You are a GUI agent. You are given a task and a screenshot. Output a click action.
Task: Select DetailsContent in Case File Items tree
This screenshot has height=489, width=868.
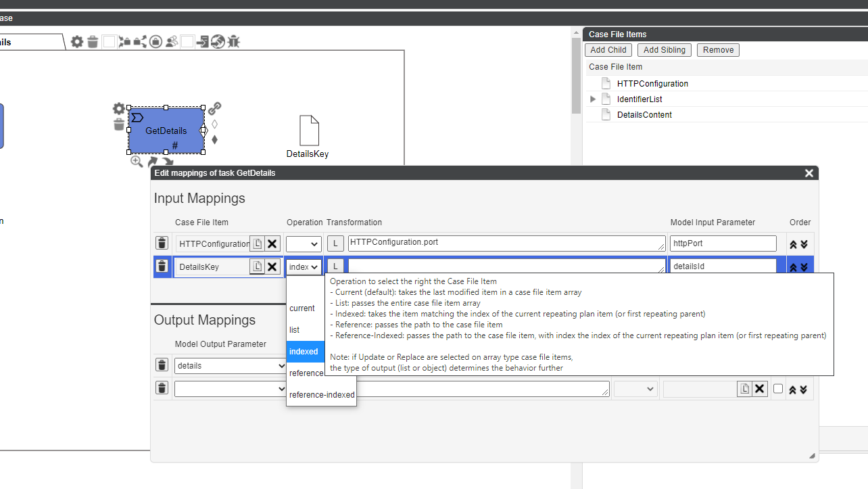pyautogui.click(x=644, y=115)
